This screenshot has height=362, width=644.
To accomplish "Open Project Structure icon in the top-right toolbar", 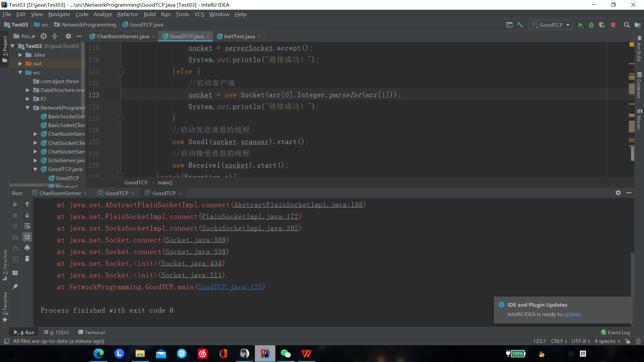I will point(638,25).
